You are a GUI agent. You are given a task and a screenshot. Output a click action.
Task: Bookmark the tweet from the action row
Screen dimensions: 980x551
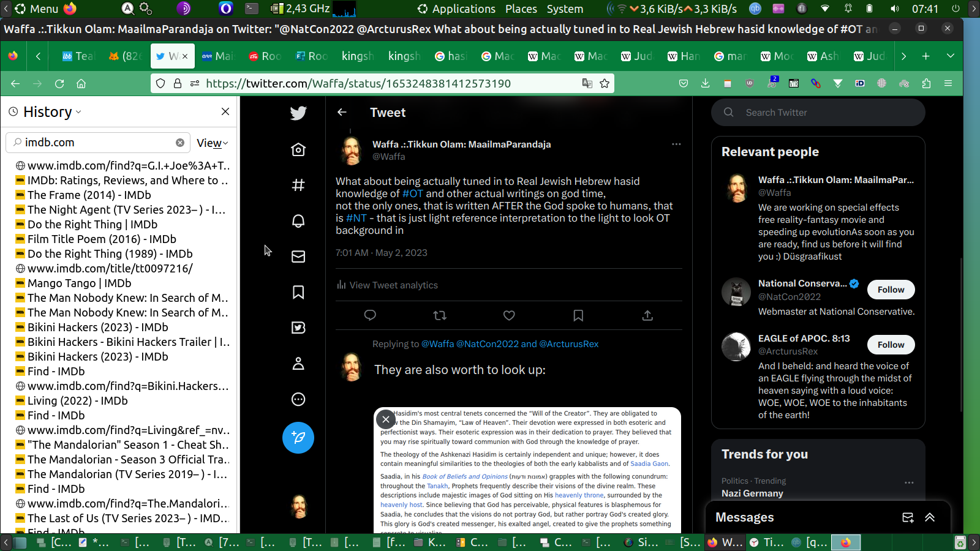click(578, 315)
